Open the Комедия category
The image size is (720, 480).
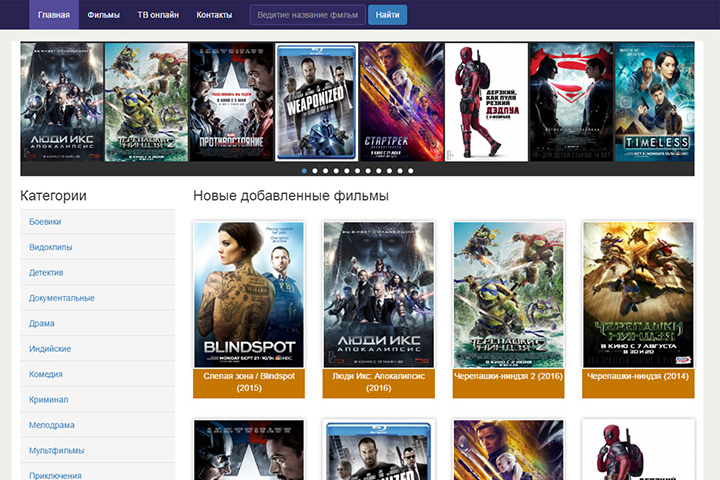[98, 374]
